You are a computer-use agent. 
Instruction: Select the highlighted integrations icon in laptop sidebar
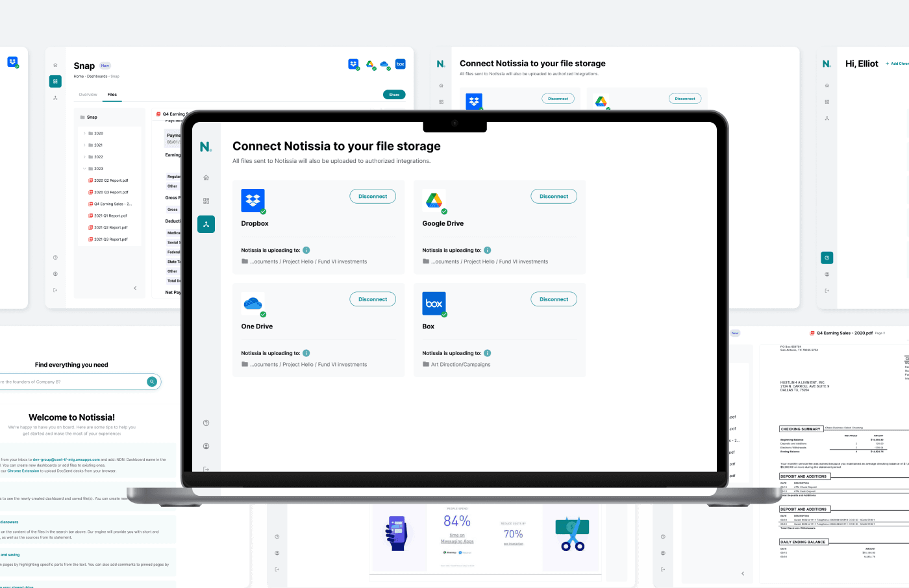tap(206, 225)
